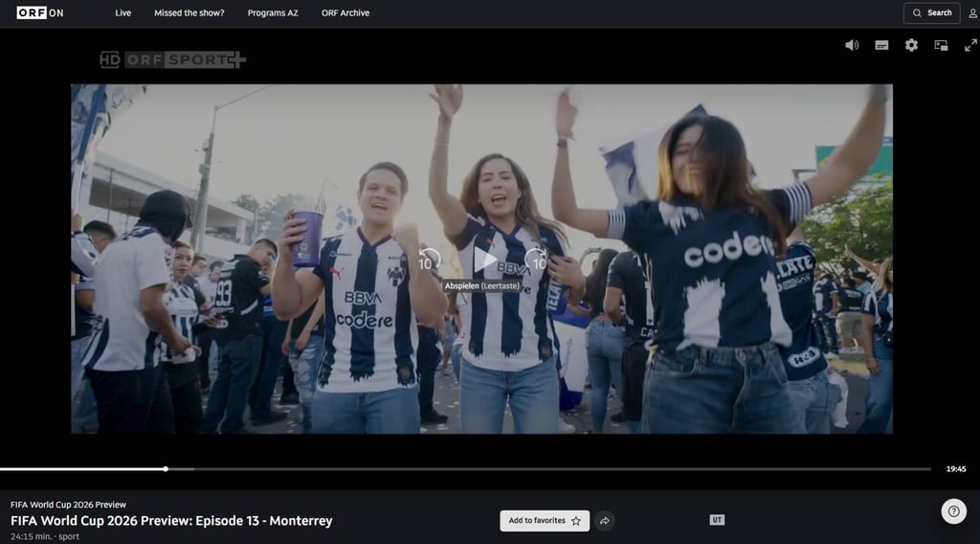Click the star icon on Add to favorites

coord(575,520)
